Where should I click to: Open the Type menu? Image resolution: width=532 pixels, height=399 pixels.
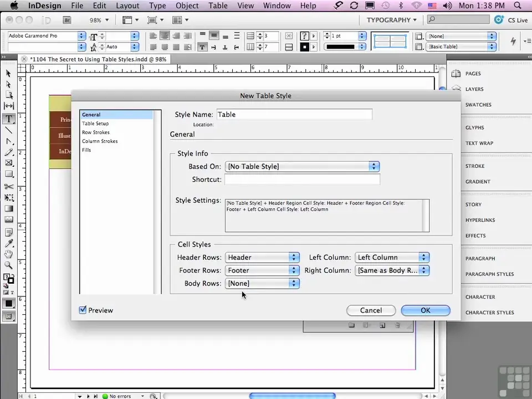click(x=157, y=6)
